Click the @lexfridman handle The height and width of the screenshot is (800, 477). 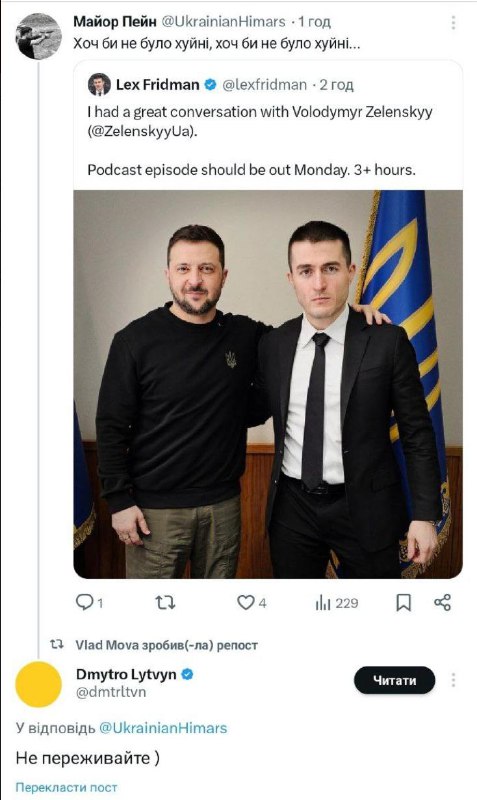tap(264, 85)
